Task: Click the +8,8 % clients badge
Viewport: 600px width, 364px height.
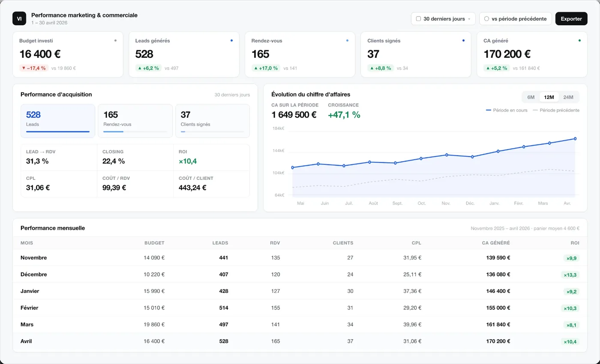Action: [x=381, y=68]
